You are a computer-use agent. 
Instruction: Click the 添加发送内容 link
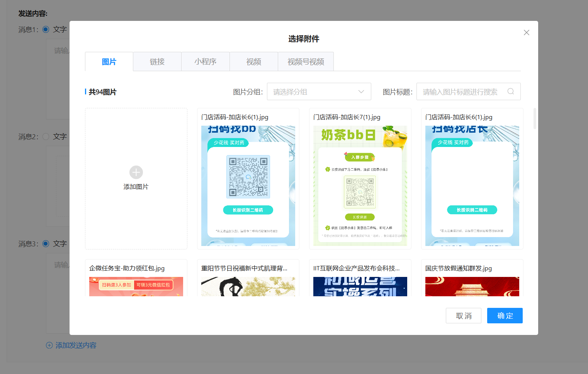76,345
